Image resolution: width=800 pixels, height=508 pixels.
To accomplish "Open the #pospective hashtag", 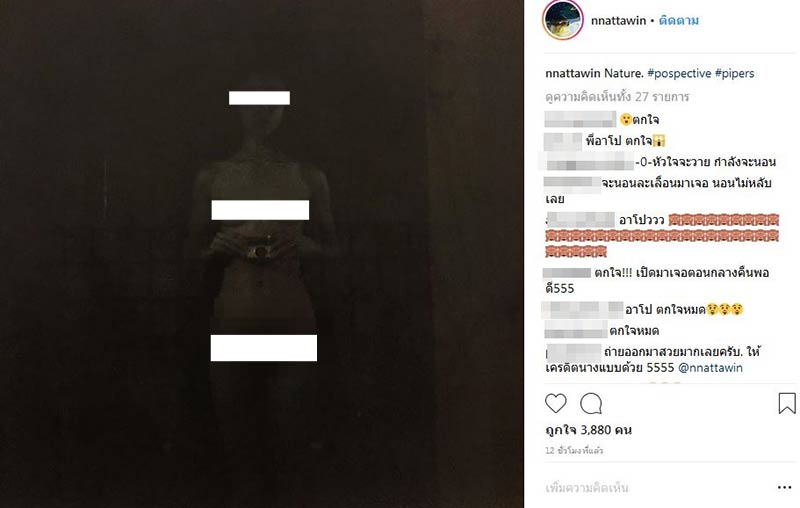I will click(x=679, y=73).
